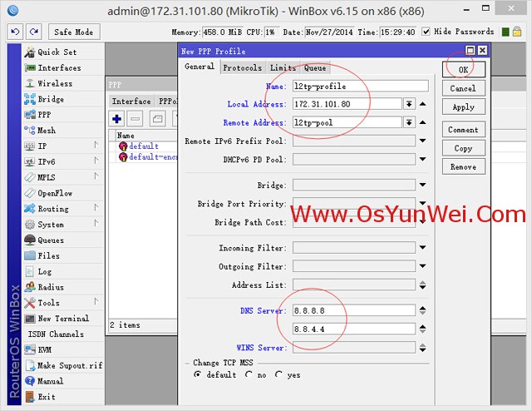Expand the Bridge field arrow
This screenshot has height=411, width=532.
[423, 185]
